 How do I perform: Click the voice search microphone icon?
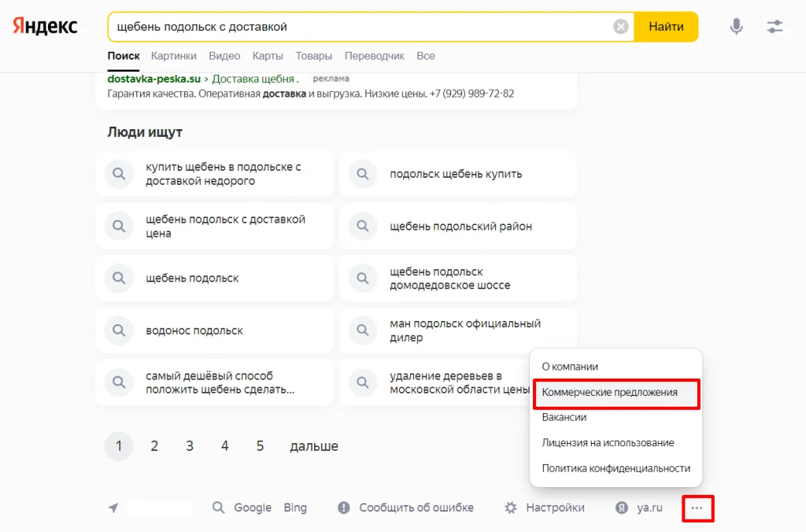click(x=735, y=26)
